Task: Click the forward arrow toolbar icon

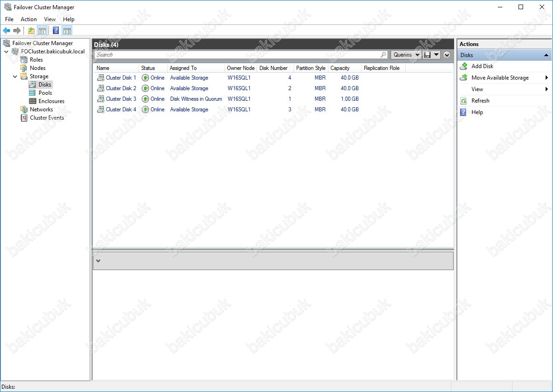Action: pos(17,31)
